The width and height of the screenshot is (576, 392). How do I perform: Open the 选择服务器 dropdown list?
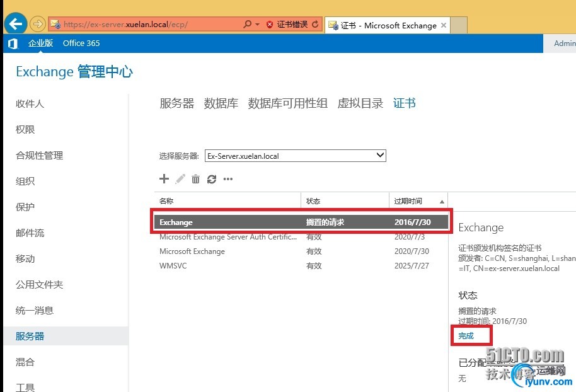(296, 156)
